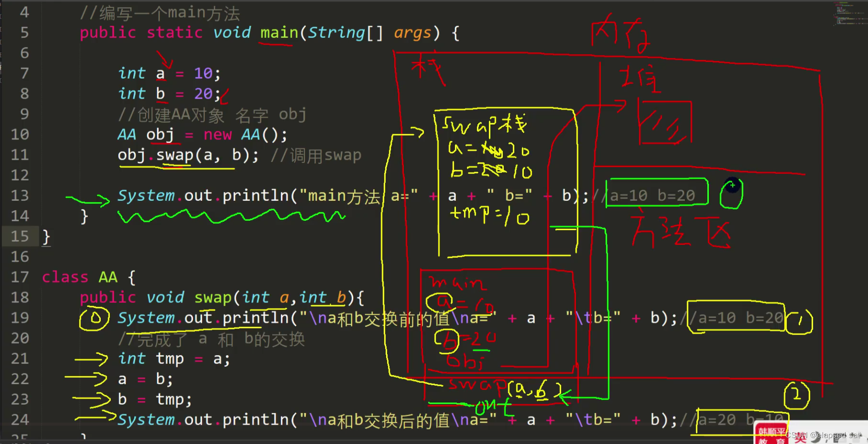Click gutter line number 5
The height and width of the screenshot is (444, 868).
(x=24, y=33)
